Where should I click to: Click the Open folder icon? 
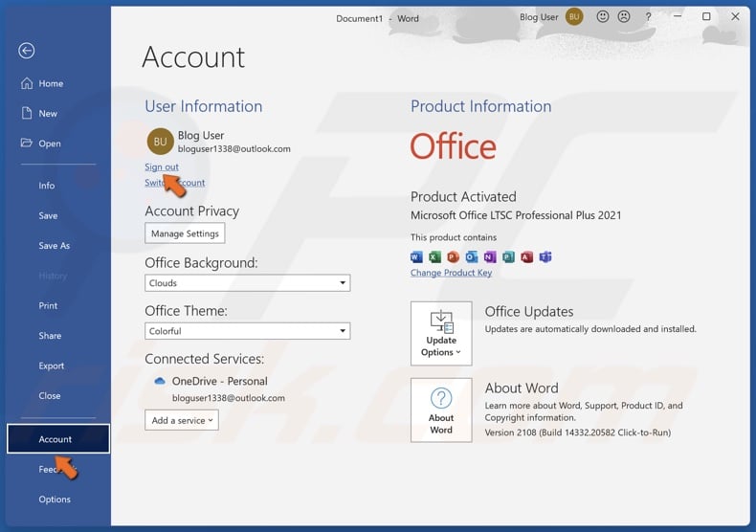[x=27, y=144]
